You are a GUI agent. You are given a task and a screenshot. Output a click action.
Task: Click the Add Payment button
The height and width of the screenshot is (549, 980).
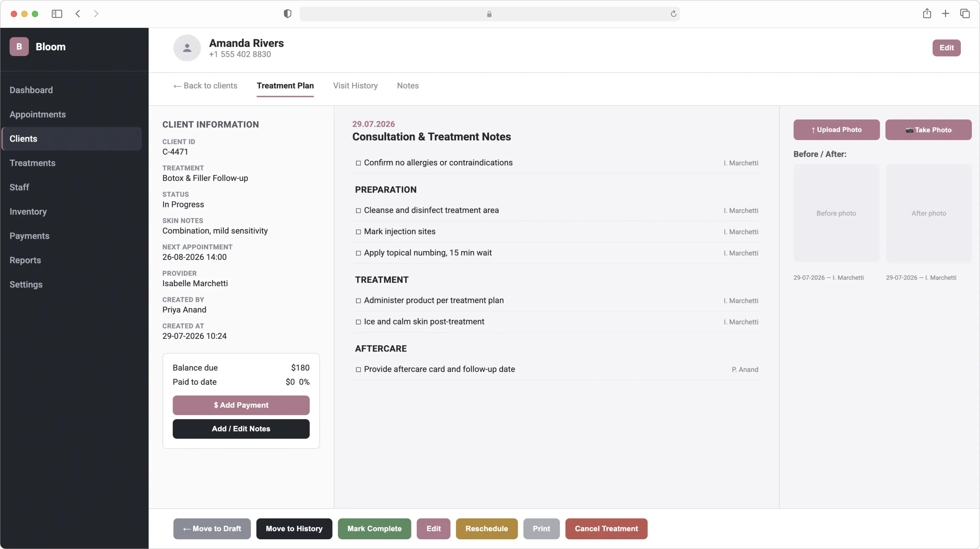tap(241, 405)
